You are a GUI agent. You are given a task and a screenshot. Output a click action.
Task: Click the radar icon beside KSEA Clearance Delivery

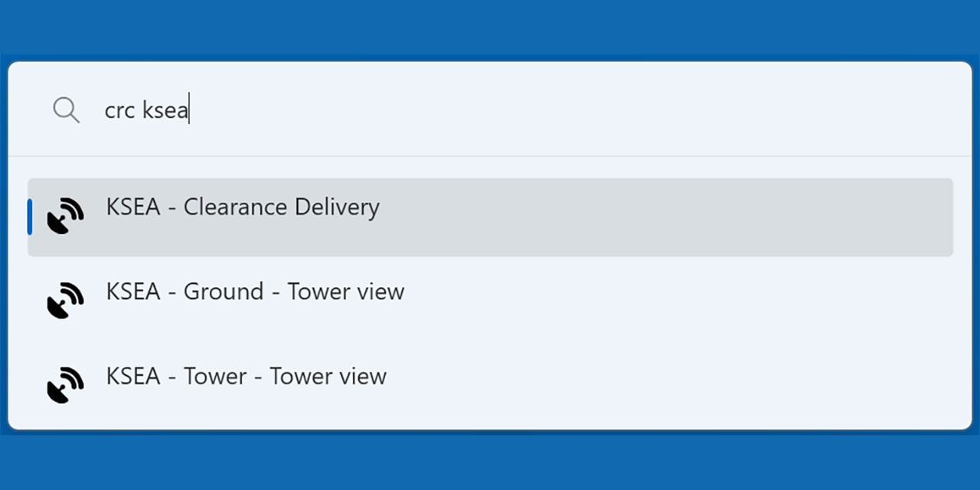click(66, 217)
